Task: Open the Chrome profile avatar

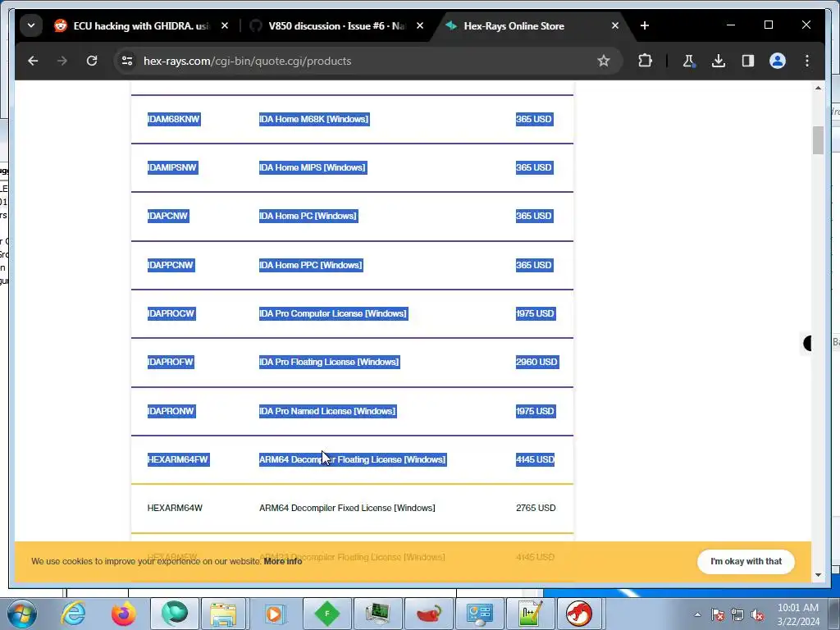Action: (x=778, y=61)
